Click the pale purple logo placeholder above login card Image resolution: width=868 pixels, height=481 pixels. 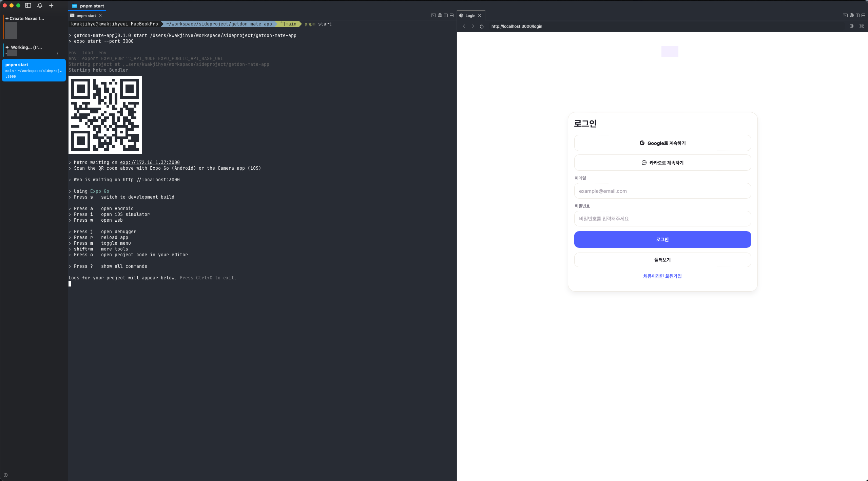click(x=670, y=51)
